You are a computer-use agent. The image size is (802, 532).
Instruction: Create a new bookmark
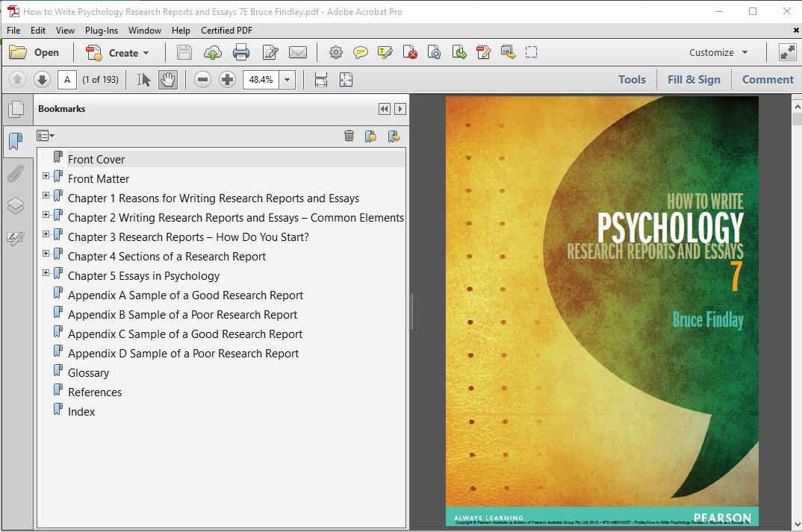coord(370,136)
